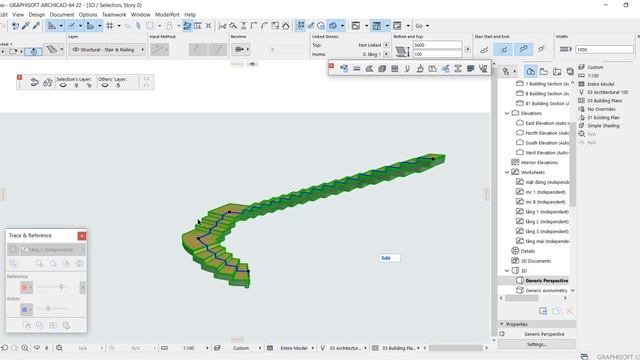This screenshot has width=640, height=360.
Task: Toggle Others' Layer eye visibility icon
Action: [x=105, y=85]
